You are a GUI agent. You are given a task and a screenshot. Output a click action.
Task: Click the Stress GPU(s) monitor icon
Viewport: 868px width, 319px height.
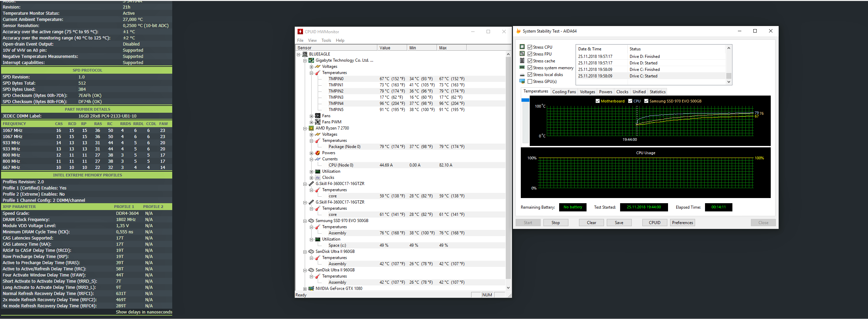(x=522, y=81)
